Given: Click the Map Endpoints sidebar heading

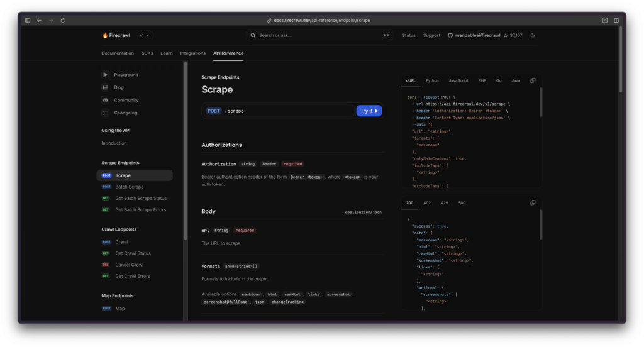Looking at the screenshot, I should point(118,296).
